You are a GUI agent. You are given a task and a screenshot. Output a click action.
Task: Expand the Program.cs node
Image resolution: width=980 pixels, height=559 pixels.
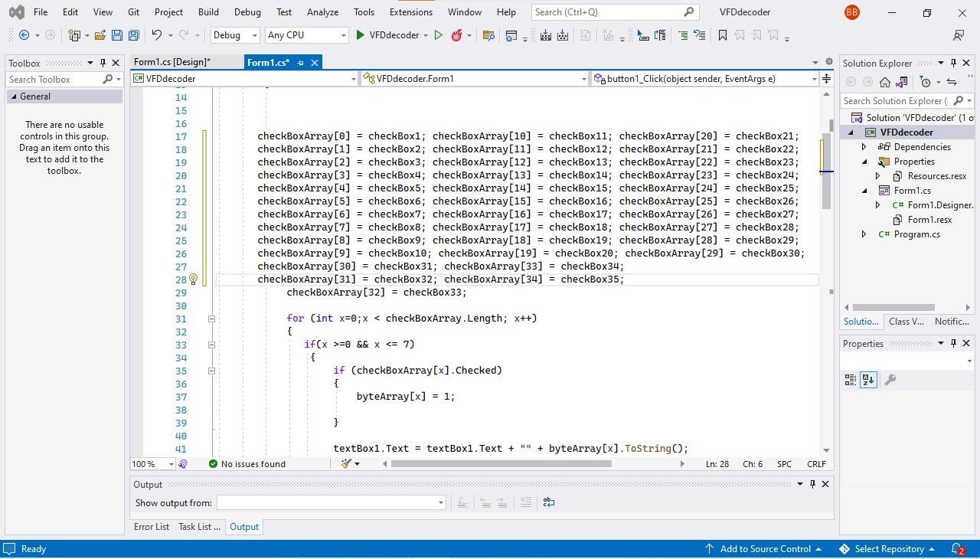pos(864,234)
